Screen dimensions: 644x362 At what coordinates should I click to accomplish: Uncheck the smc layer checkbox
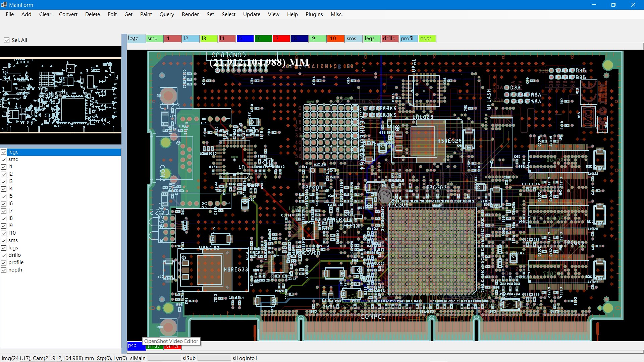coord(4,160)
